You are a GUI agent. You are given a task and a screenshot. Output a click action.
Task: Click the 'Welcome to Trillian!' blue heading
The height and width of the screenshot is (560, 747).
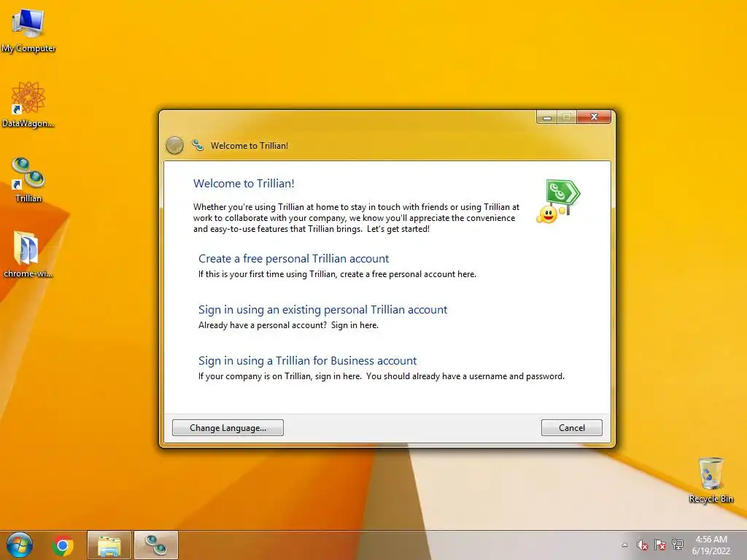click(244, 183)
